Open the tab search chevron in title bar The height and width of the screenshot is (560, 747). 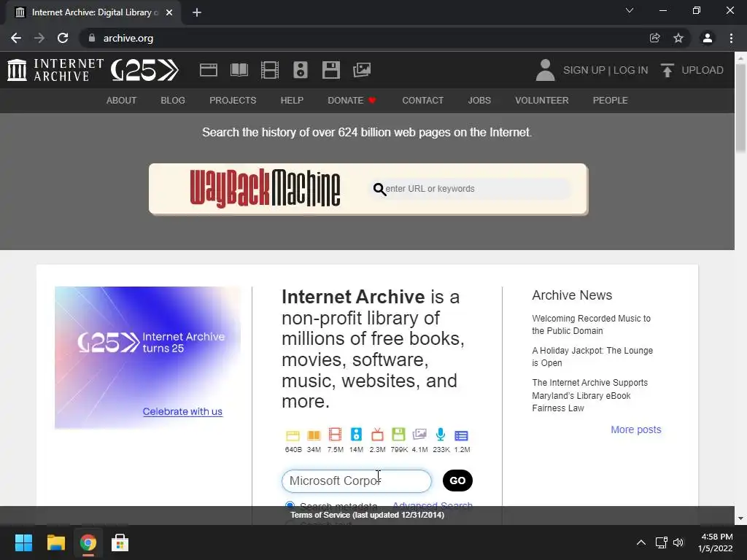tap(630, 10)
